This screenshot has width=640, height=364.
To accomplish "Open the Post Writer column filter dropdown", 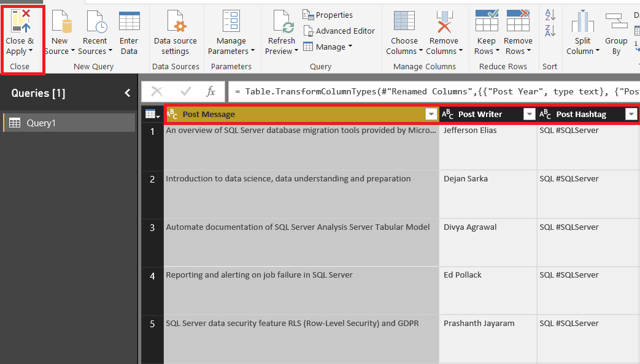I will pos(529,115).
